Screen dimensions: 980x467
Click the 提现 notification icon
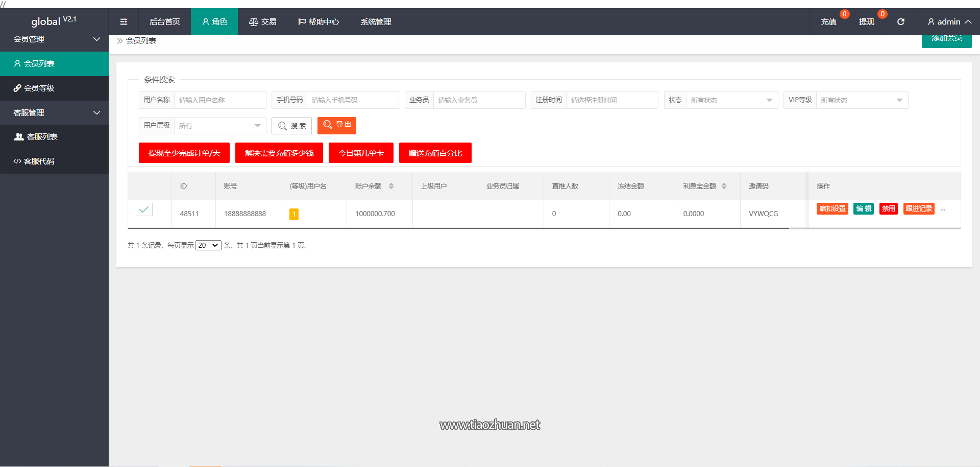click(x=883, y=14)
